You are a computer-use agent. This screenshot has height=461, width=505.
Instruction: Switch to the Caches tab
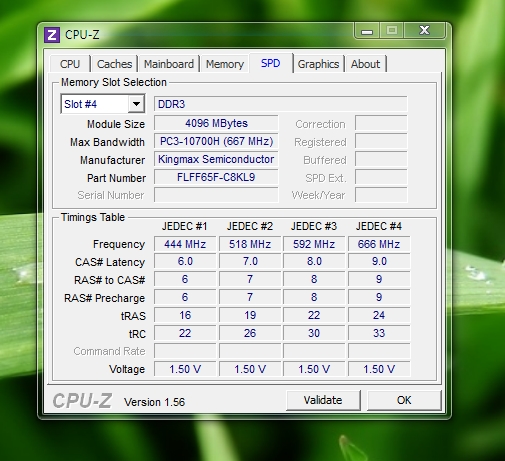click(x=114, y=64)
